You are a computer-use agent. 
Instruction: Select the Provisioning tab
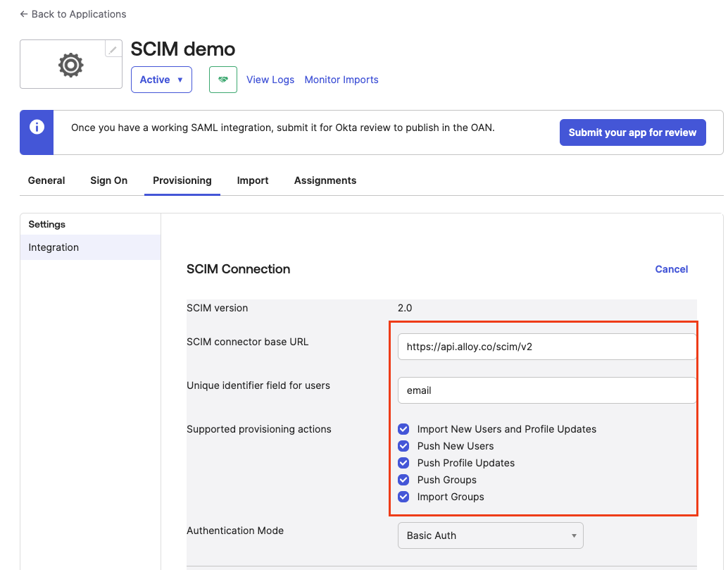(x=182, y=180)
